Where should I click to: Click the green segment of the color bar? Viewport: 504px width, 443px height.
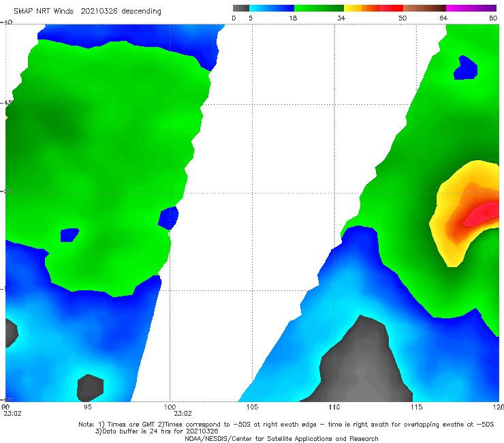click(x=319, y=8)
